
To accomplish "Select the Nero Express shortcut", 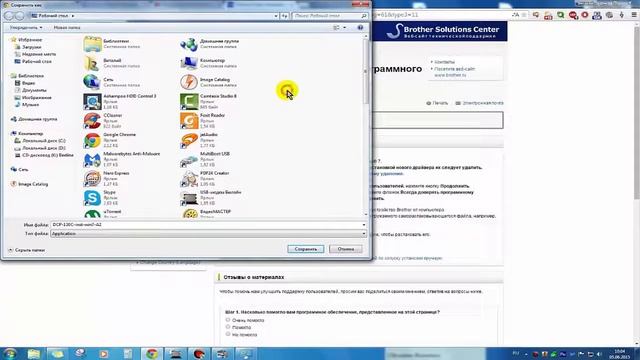I will click(107, 178).
